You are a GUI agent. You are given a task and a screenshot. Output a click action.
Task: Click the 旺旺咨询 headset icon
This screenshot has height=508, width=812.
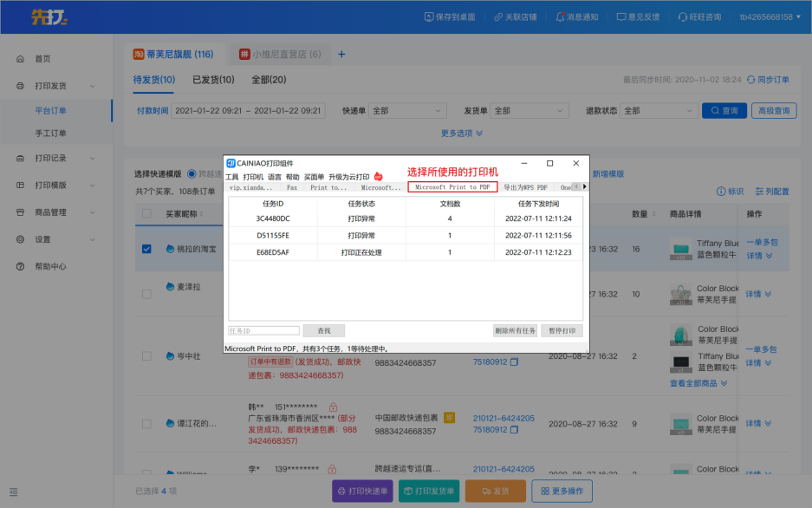(x=683, y=16)
